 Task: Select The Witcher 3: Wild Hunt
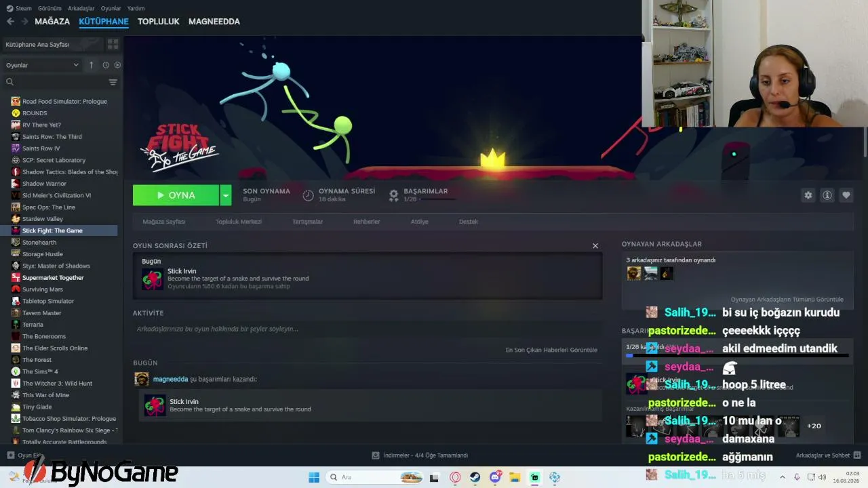click(57, 384)
